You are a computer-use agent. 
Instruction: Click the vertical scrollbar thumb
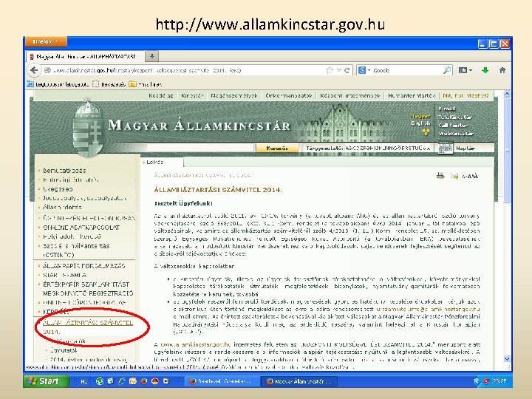click(x=507, y=150)
